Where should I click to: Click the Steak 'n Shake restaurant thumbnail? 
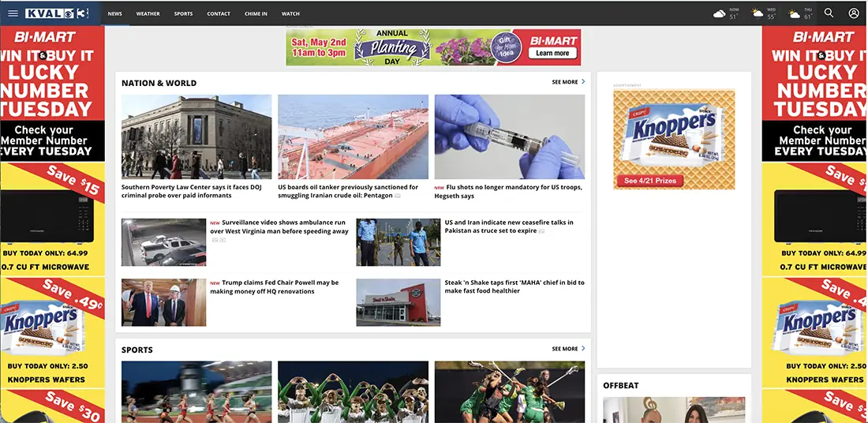tap(398, 302)
